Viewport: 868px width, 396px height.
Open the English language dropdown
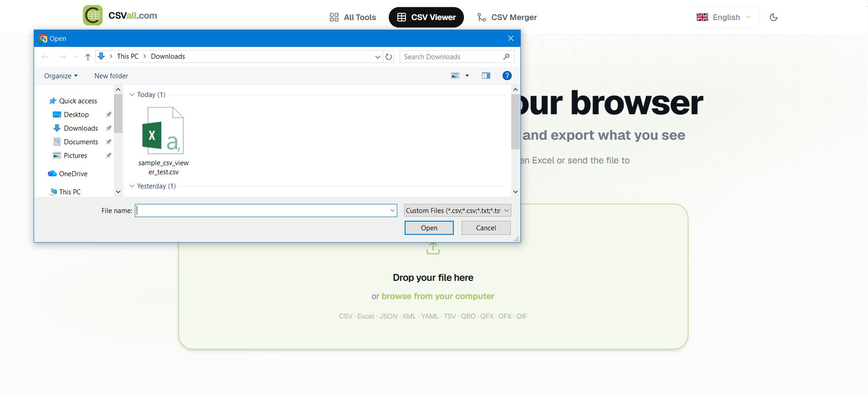(x=724, y=17)
